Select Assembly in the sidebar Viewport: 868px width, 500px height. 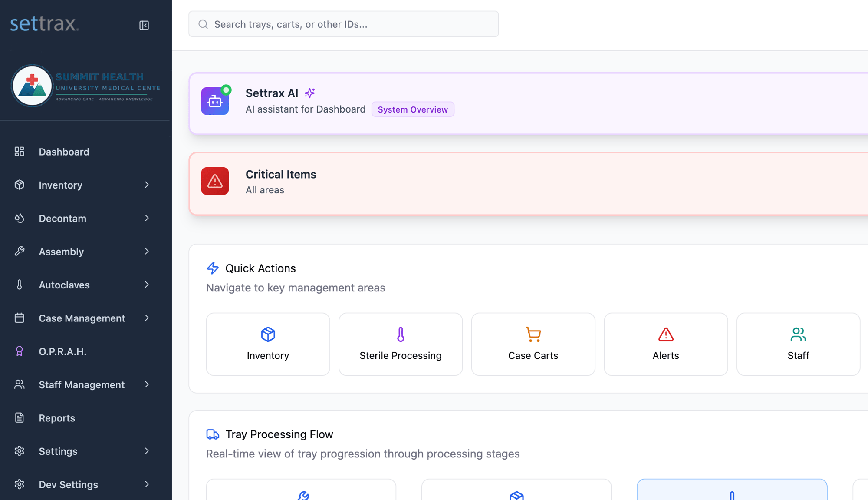(85, 252)
